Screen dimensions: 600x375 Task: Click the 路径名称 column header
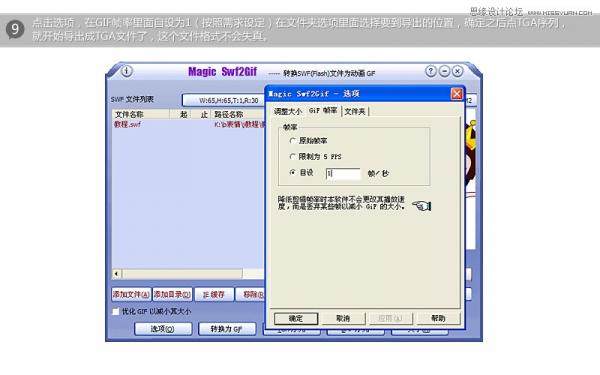coord(238,114)
